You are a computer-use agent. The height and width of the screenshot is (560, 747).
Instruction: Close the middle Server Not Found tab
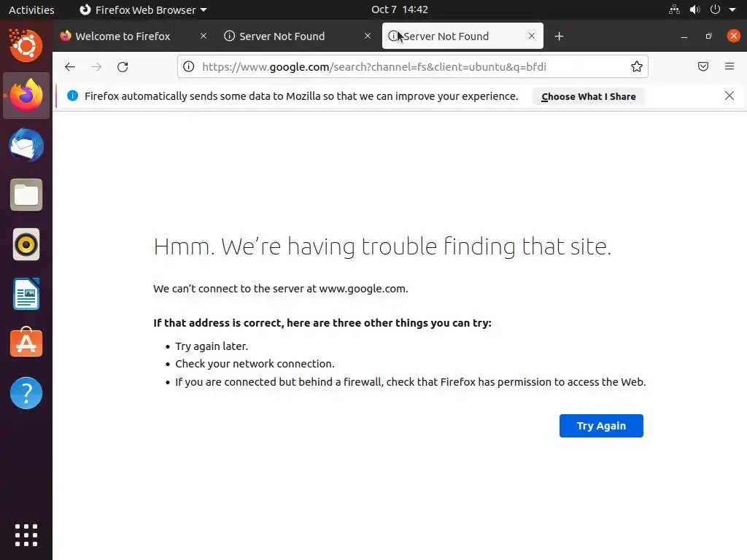pos(368,36)
